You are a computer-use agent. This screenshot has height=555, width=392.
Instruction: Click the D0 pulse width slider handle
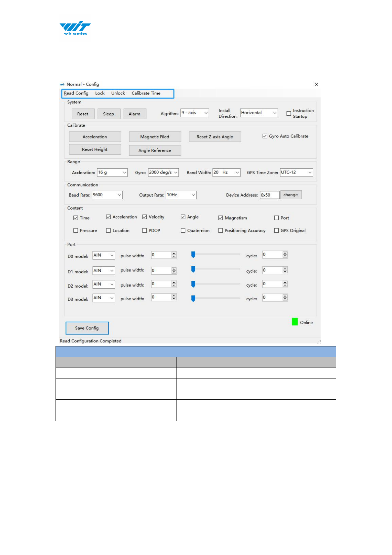[x=193, y=254]
